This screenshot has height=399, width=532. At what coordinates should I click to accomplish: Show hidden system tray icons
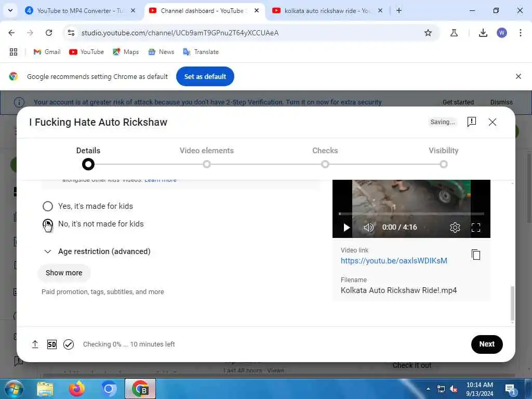click(x=428, y=389)
